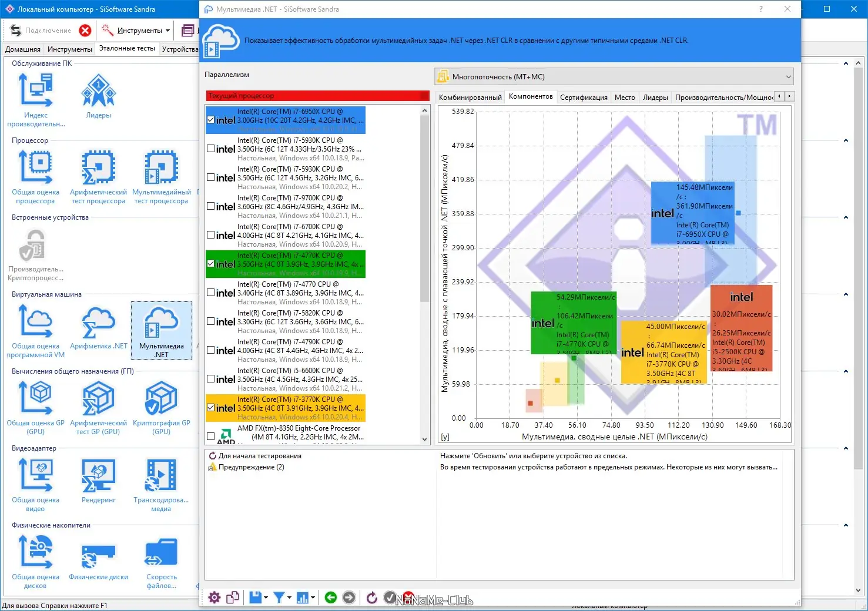
Task: Collapse the Встроенные устройства section
Action: coord(846,217)
